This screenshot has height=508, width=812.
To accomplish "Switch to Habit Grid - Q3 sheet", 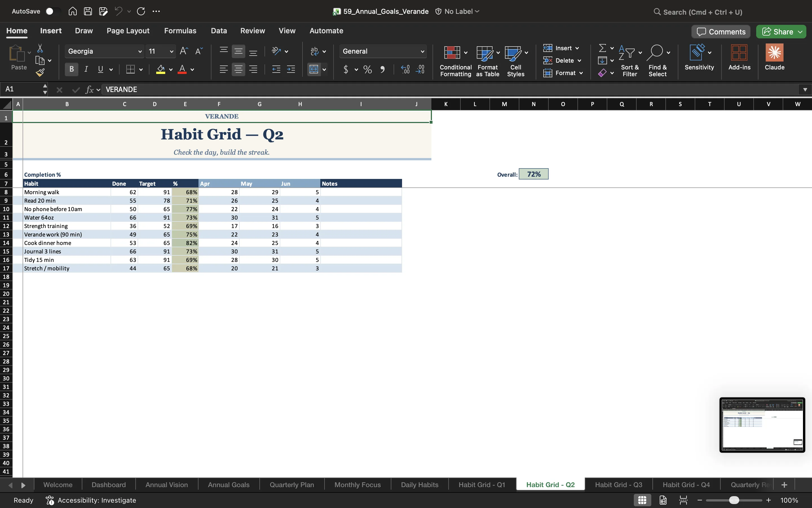I will 618,485.
